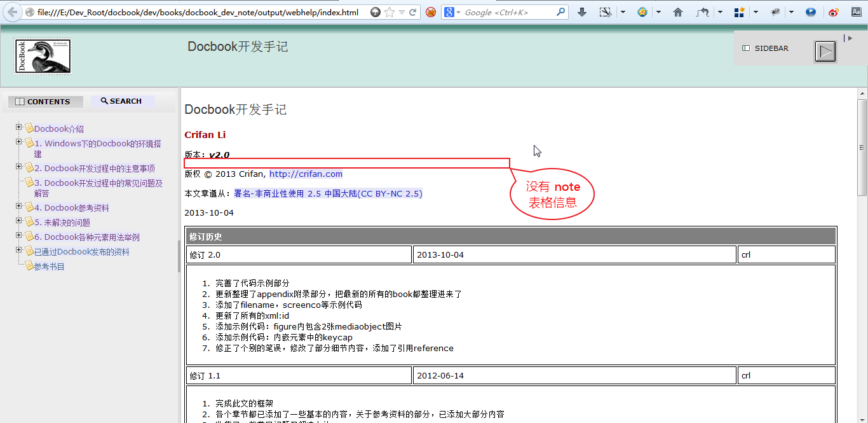This screenshot has height=423, width=868.
Task: Open chapter 2. Docbook开发过程中的注意事项
Action: click(x=95, y=169)
